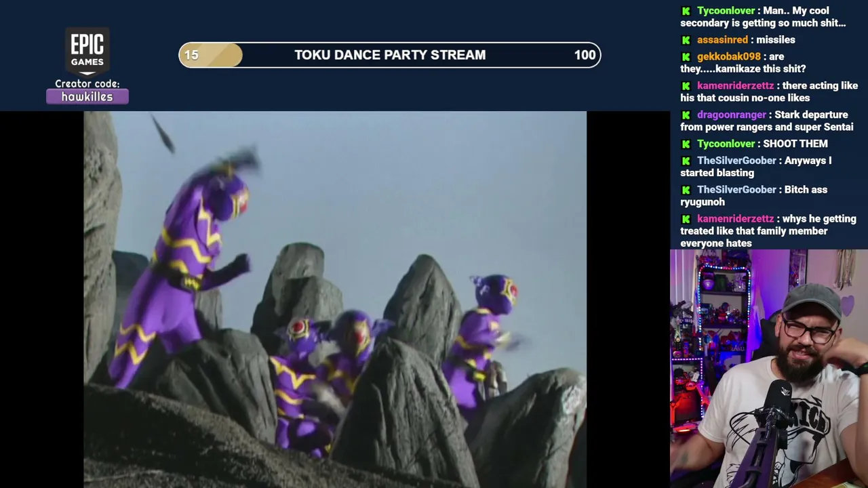Open the assasinred username in chat
868x488 pixels.
[722, 40]
